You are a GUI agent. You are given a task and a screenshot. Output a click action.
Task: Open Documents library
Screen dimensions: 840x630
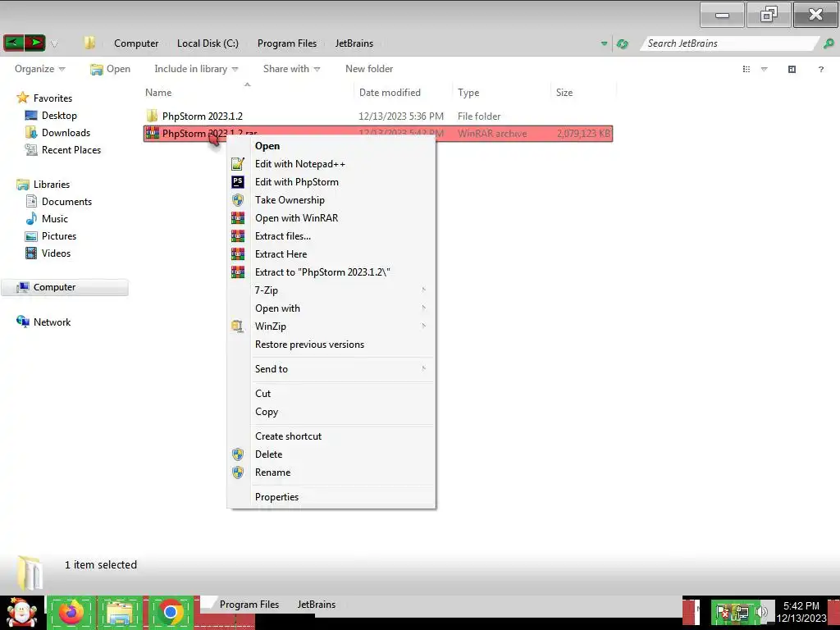(66, 202)
